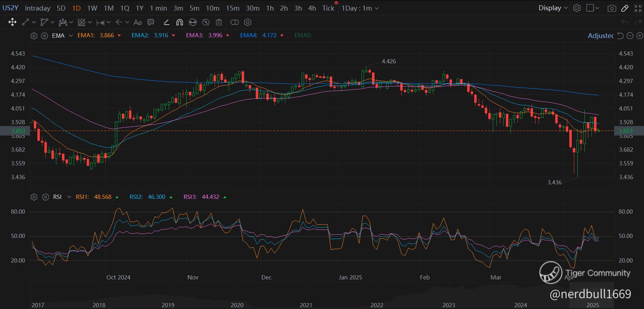Image resolution: width=644 pixels, height=309 pixels.
Task: Remove the EMA indicator with X icon
Action: (x=44, y=36)
